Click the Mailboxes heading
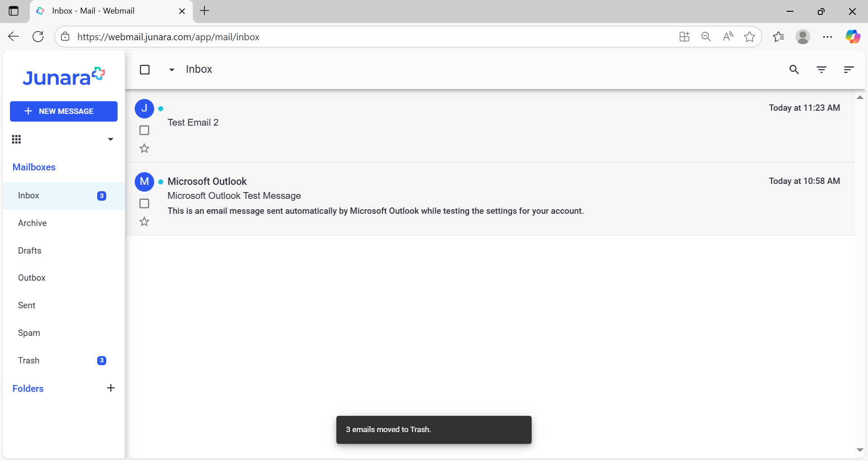The width and height of the screenshot is (868, 461). tap(34, 167)
